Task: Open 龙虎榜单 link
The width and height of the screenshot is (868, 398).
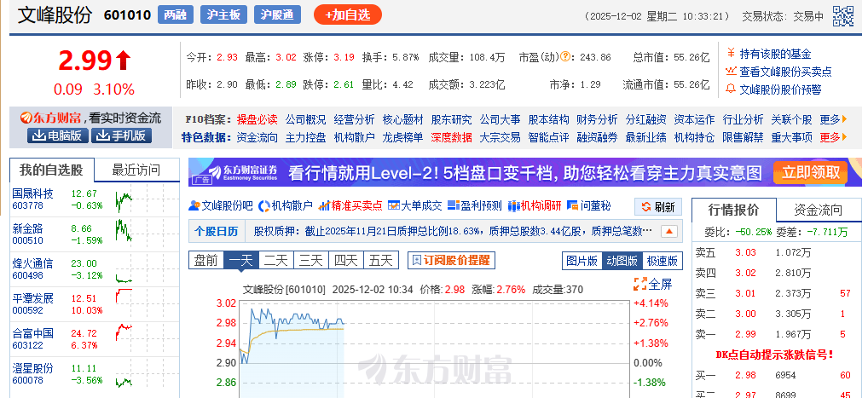Action: pos(403,137)
